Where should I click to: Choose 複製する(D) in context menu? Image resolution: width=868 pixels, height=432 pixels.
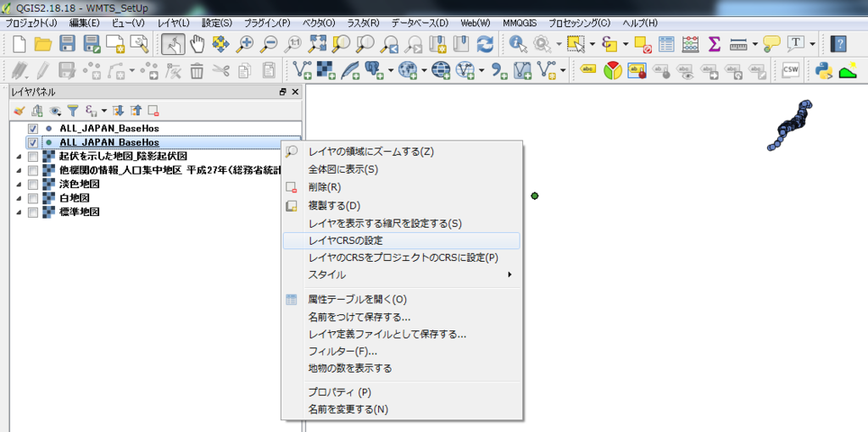tap(401, 206)
